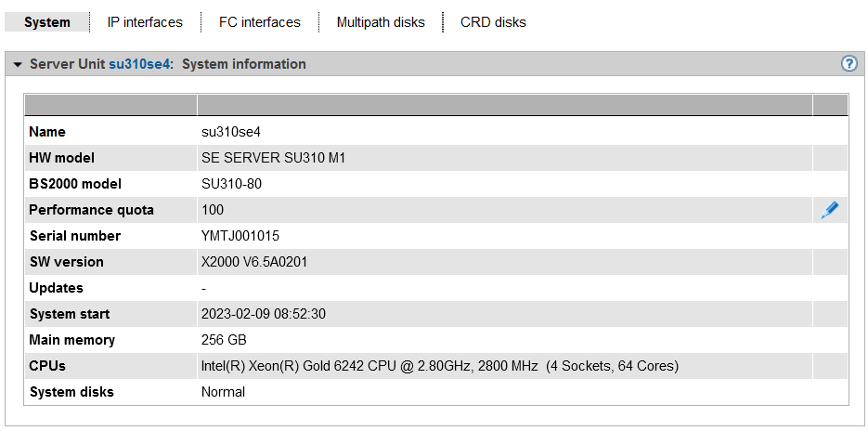Select the HW model value SE SERVER SU310 M1
The image size is (868, 431).
click(x=273, y=158)
